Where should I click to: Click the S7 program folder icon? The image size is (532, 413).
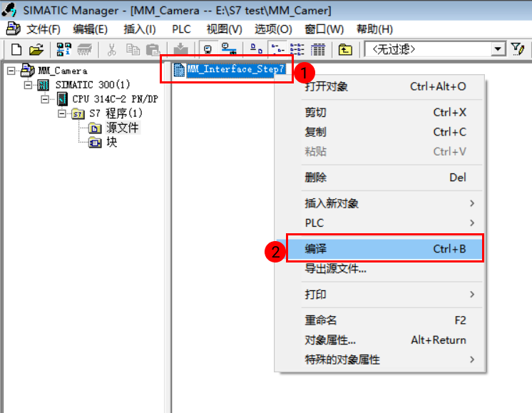[x=78, y=113]
